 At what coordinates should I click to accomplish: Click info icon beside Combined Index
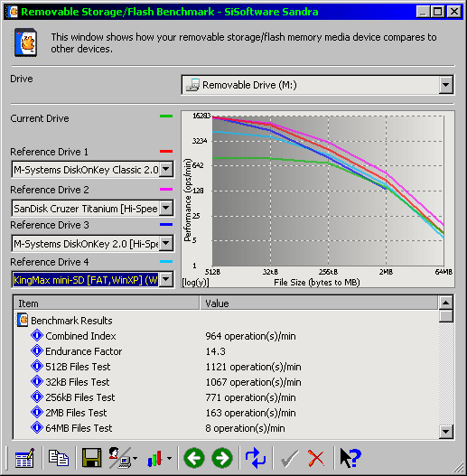[37, 336]
